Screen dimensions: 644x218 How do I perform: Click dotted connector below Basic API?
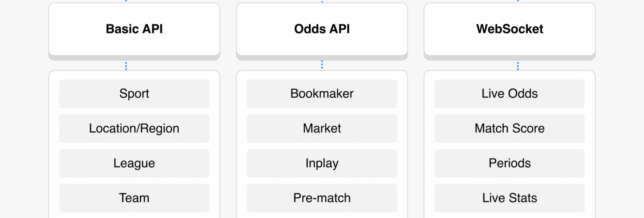(x=126, y=66)
